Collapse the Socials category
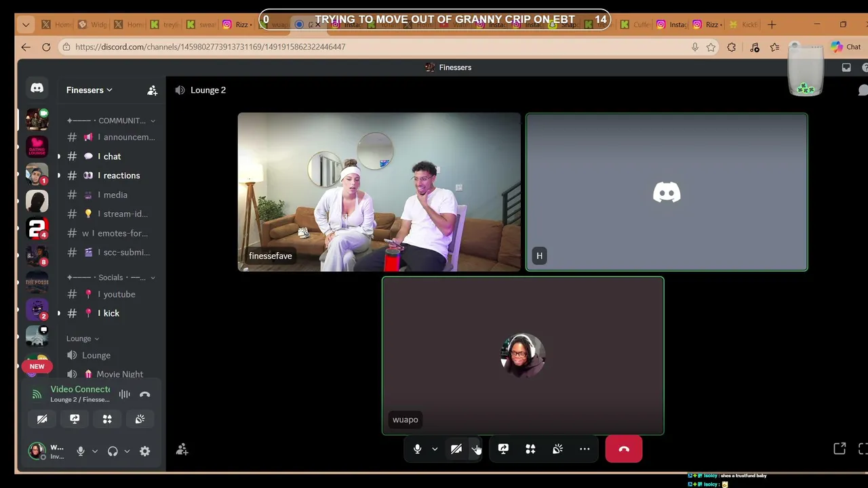This screenshot has width=868, height=488. click(x=111, y=277)
